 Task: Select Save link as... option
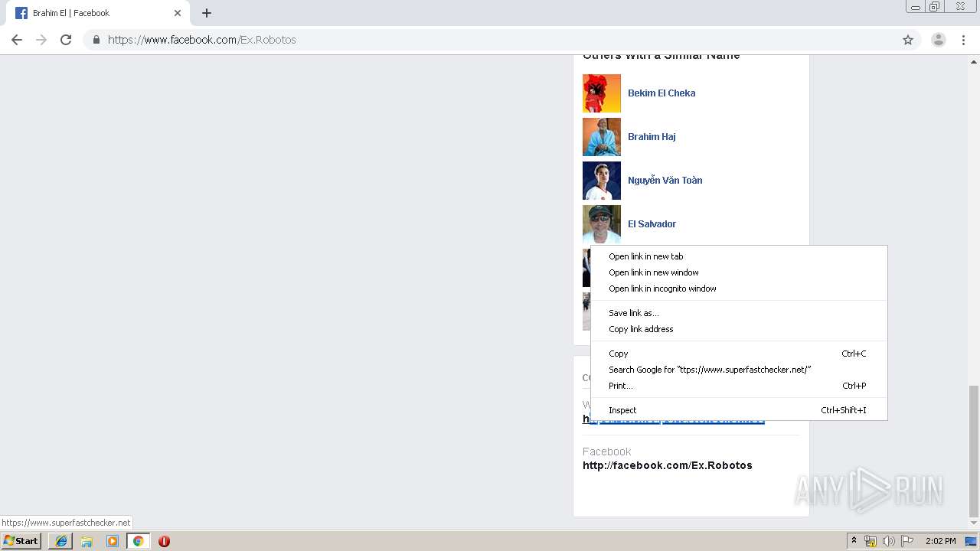(x=739, y=313)
